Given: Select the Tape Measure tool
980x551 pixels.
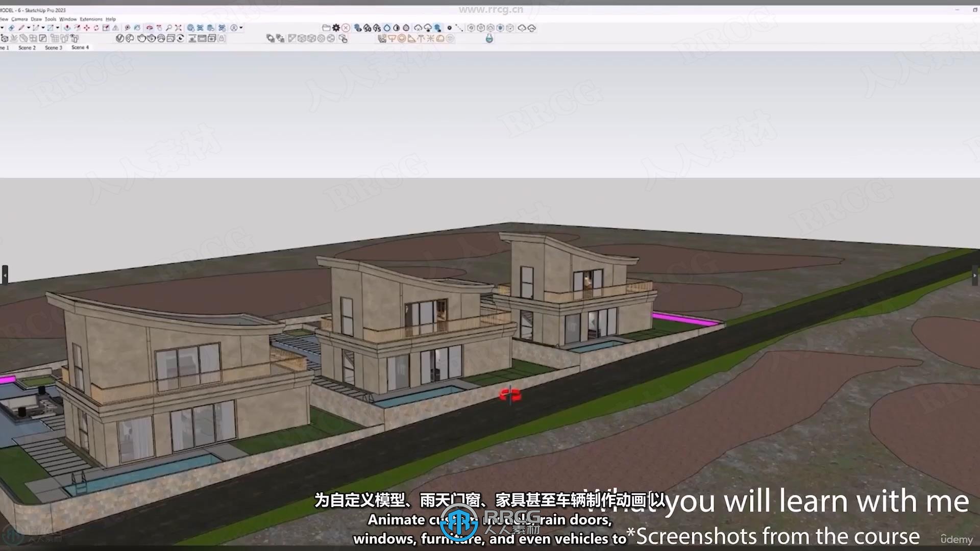Looking at the screenshot, I should pos(128,28).
